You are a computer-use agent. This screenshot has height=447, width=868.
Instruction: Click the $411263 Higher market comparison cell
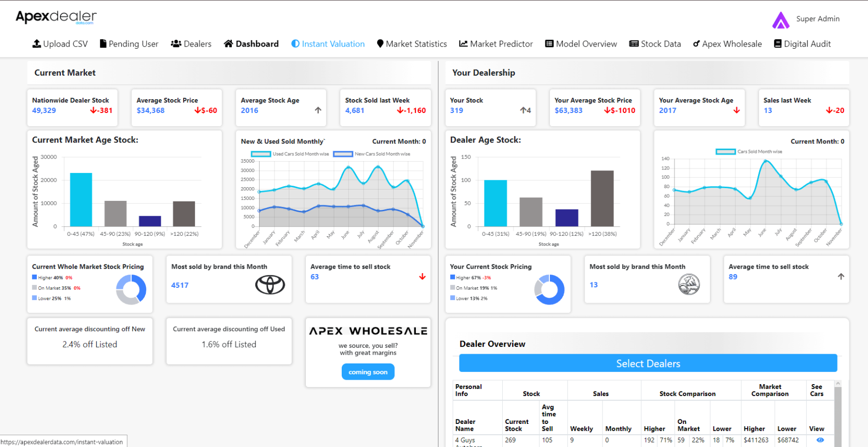(756, 440)
